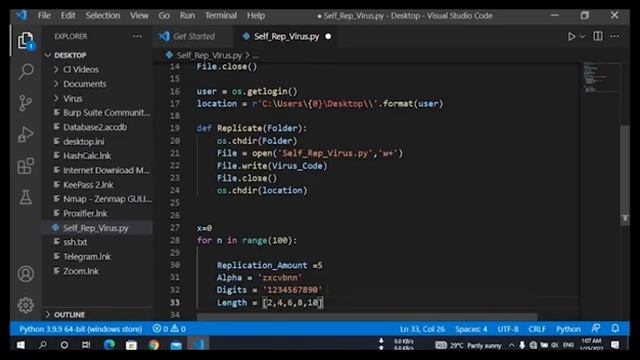Open the File menu

pyautogui.click(x=44, y=16)
